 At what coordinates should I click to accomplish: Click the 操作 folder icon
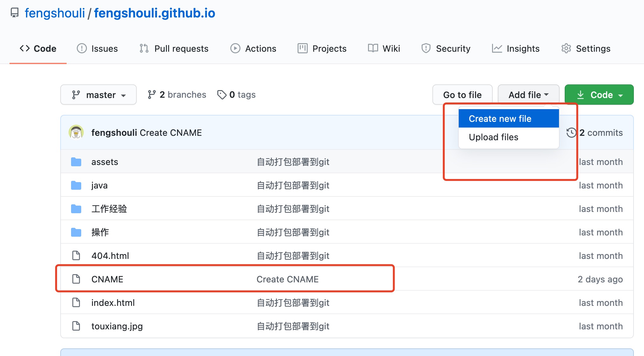76,232
